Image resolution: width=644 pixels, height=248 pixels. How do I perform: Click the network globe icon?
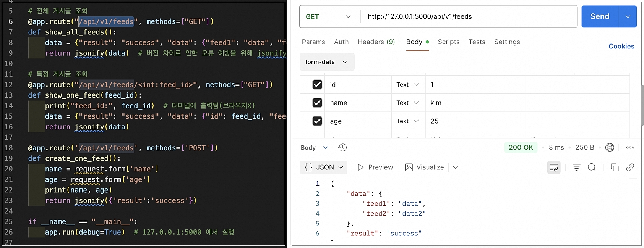coord(610,147)
